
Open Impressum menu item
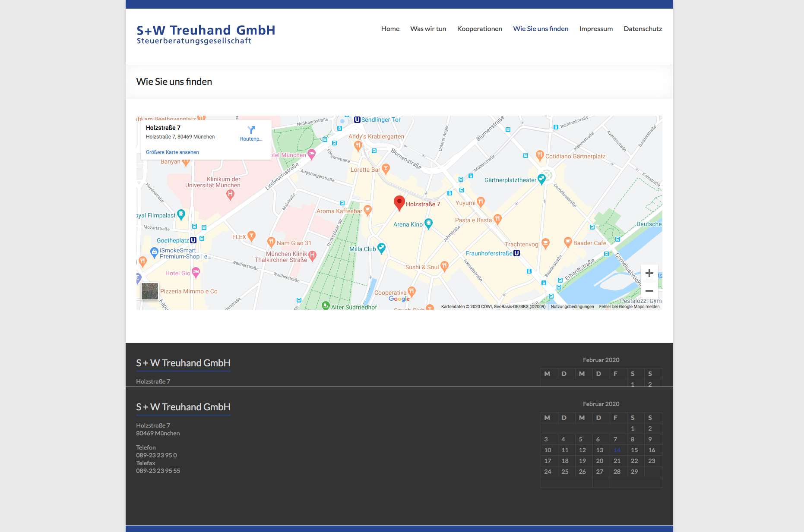[x=596, y=29]
